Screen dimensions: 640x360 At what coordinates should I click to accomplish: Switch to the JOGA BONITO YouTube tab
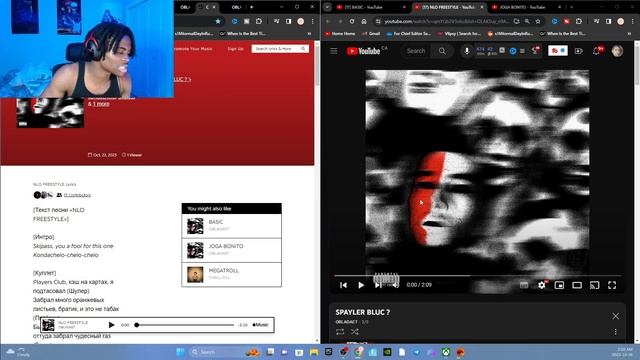coord(527,7)
